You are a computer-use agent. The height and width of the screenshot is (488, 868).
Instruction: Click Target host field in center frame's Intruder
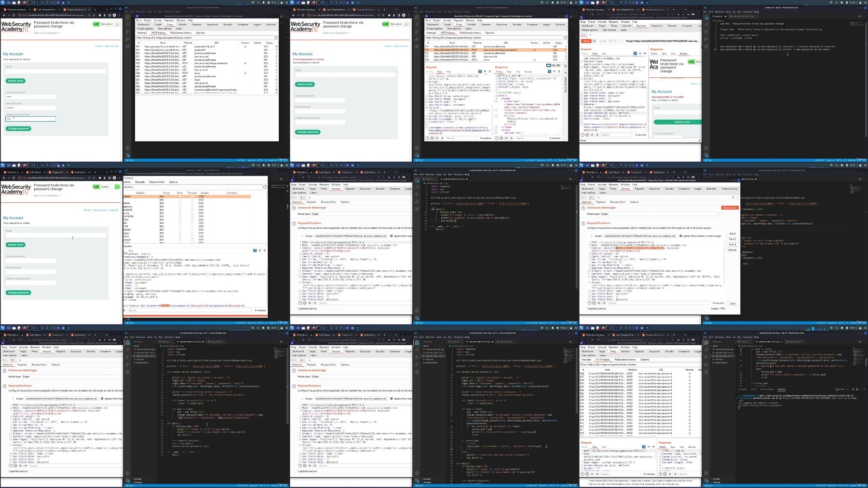tap(351, 236)
